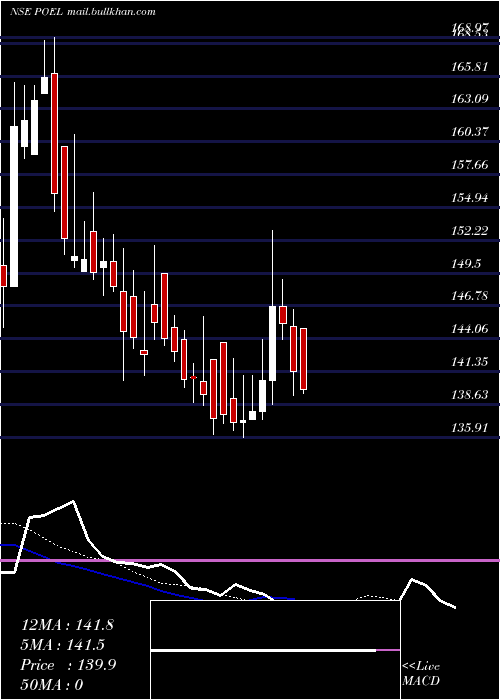Viewport: 500px width, 700px height.
Task: Click the 149.5 price axis label
Action: pos(467,263)
